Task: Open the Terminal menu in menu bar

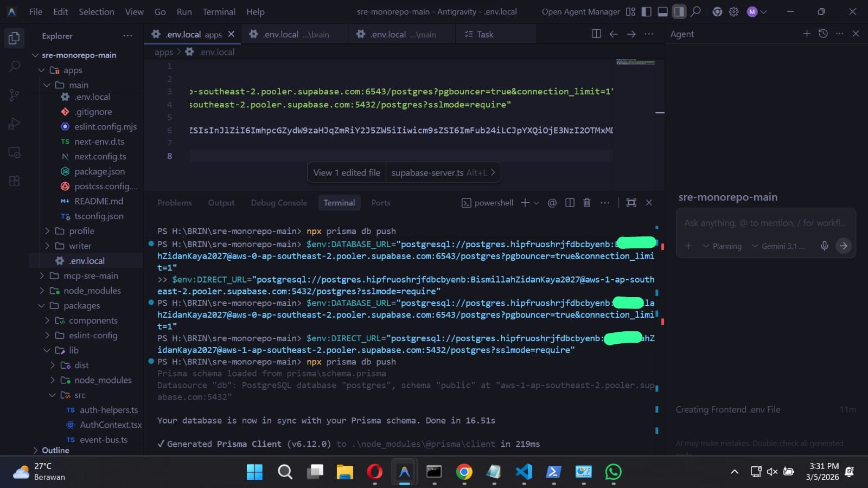Action: click(219, 11)
